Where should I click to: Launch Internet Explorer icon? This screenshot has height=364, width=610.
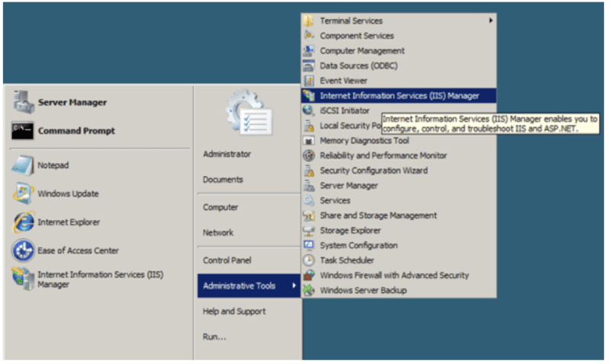(x=24, y=222)
